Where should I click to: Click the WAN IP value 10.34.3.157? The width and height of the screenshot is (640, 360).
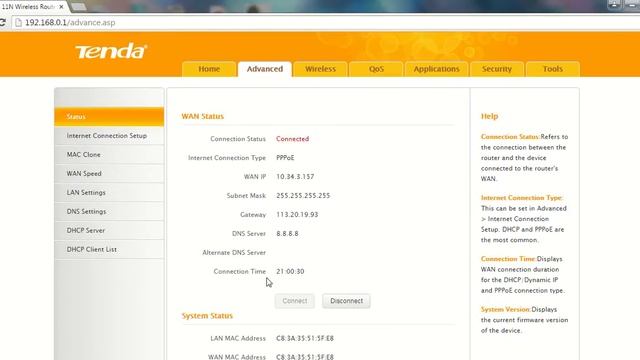[295, 177]
